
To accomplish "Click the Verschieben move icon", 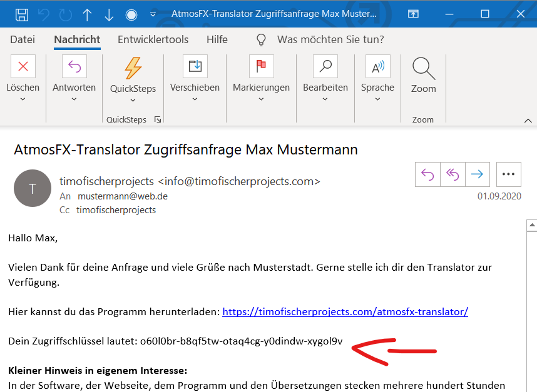I will 195,66.
